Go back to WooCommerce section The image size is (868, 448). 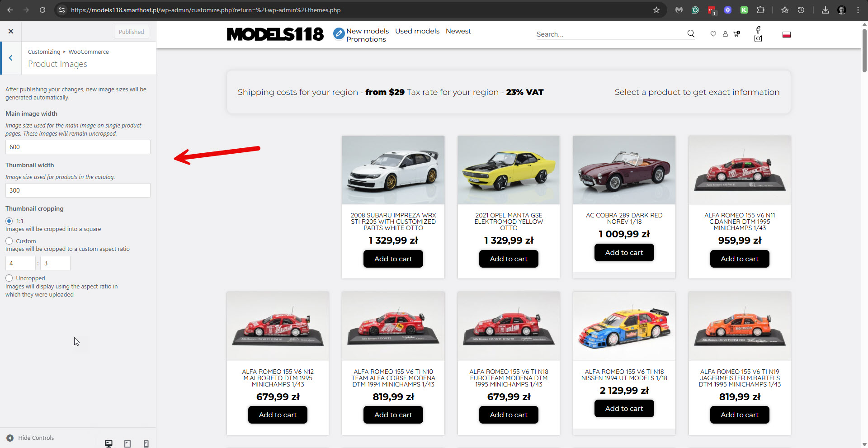pos(10,58)
